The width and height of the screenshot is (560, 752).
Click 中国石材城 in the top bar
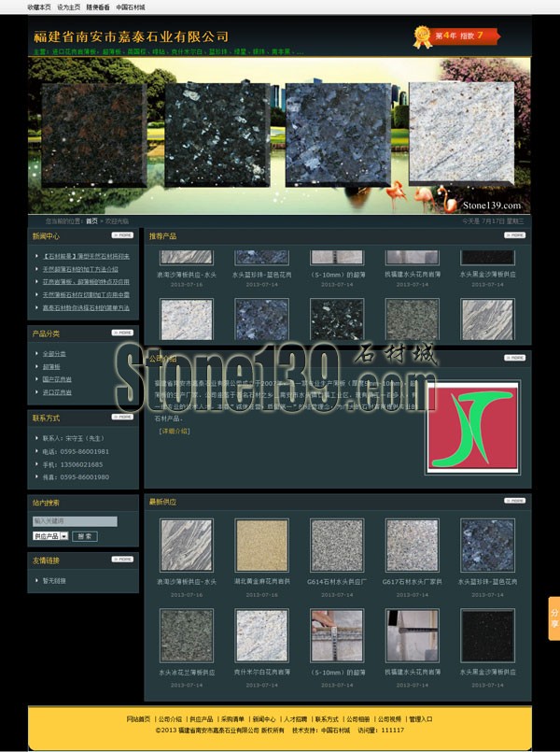click(131, 7)
